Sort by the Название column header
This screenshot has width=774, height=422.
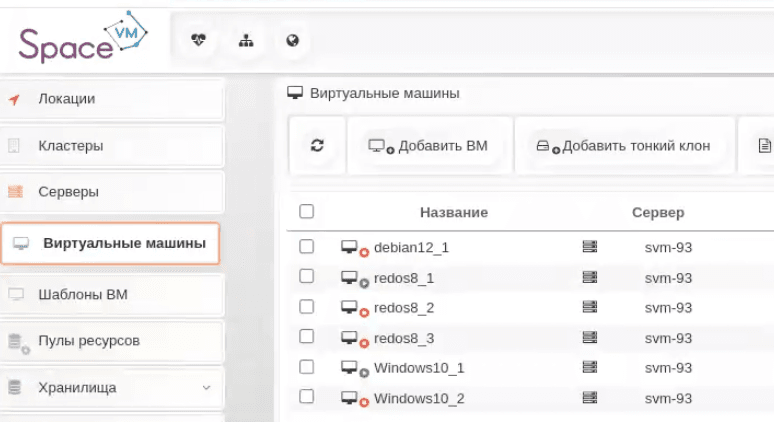click(x=453, y=213)
